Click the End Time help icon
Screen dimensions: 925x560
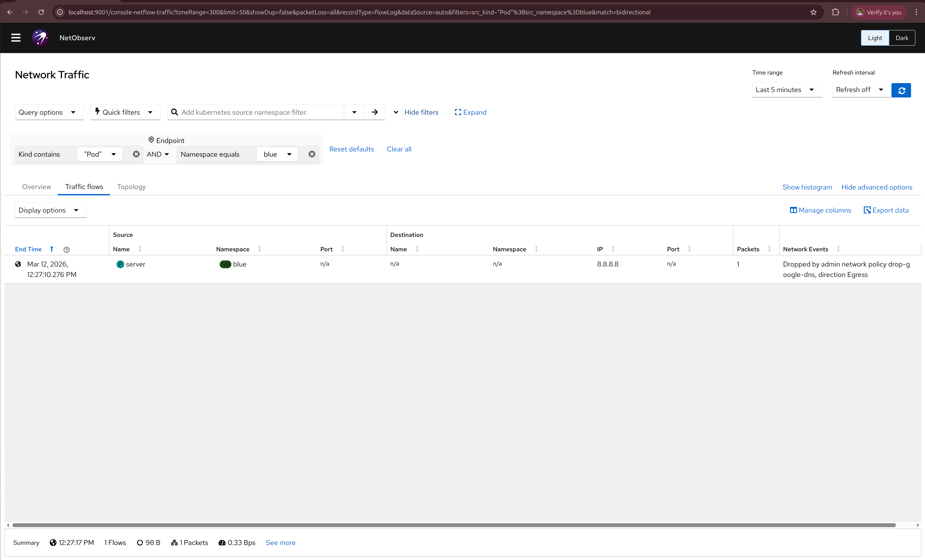66,249
